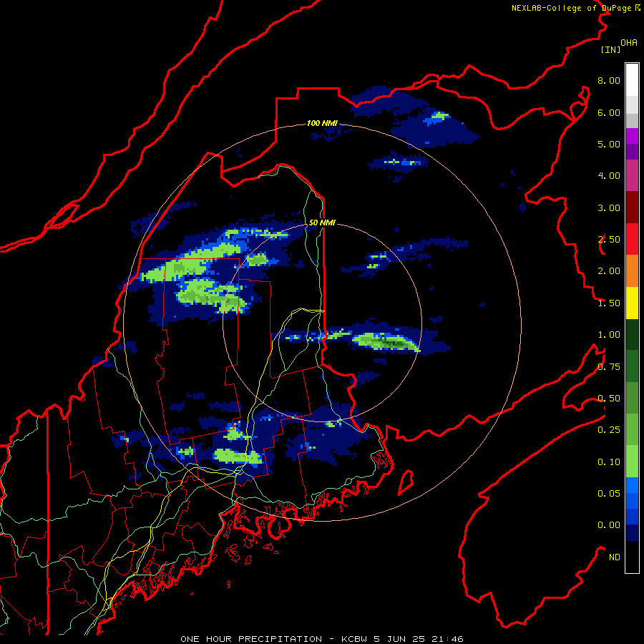The width and height of the screenshot is (644, 644).
Task: Choose the yellow swatch beside 1.50
Action: [x=632, y=303]
